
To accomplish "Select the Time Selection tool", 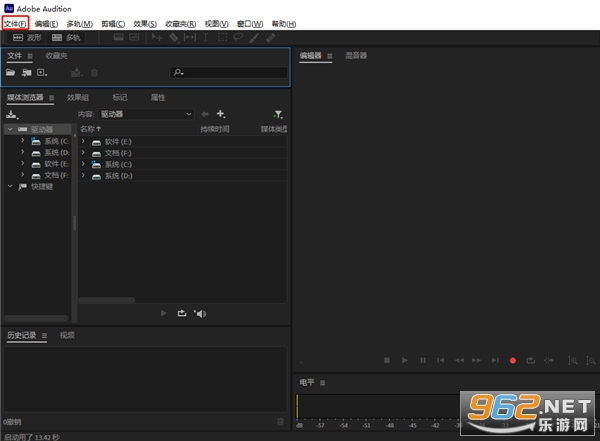I will (205, 37).
